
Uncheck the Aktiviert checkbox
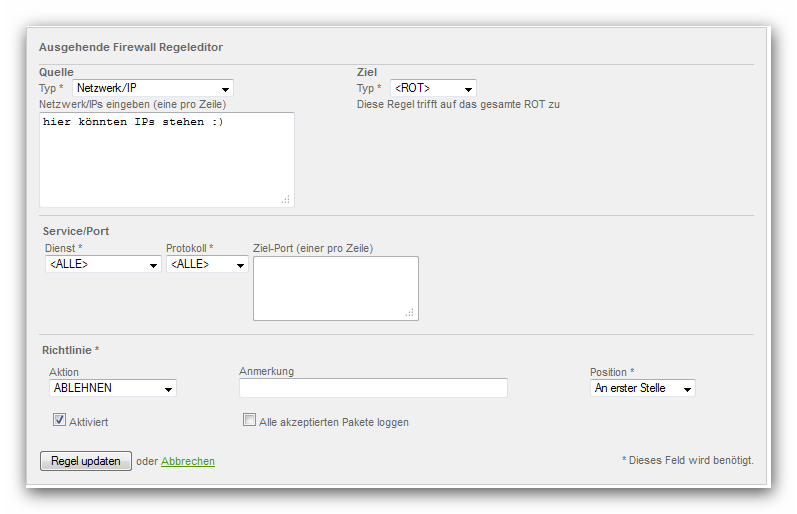click(59, 421)
